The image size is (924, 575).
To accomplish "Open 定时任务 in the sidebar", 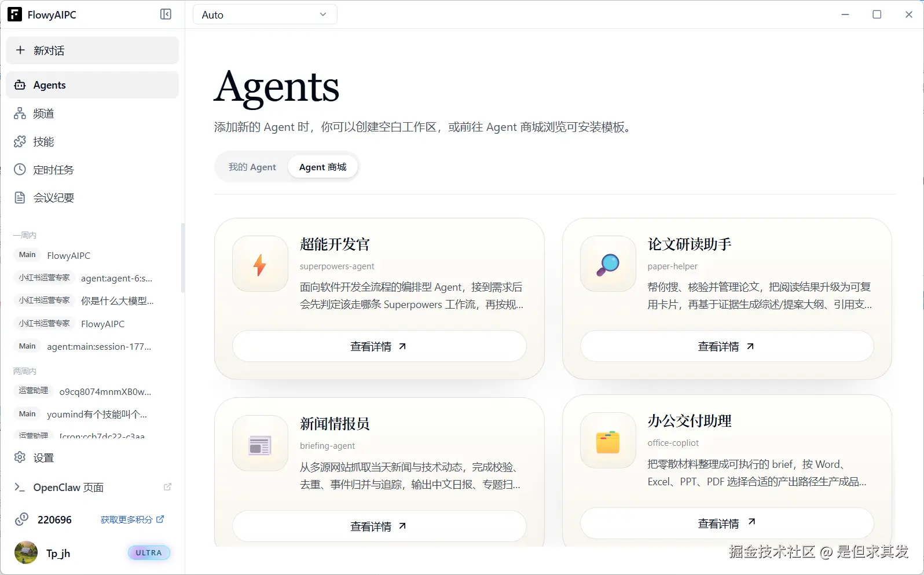I will pyautogui.click(x=93, y=170).
